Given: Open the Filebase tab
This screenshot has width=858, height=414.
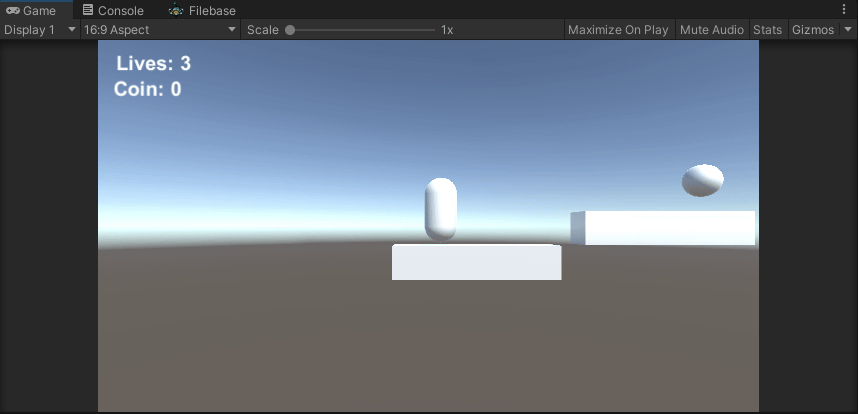Looking at the screenshot, I should 202,10.
